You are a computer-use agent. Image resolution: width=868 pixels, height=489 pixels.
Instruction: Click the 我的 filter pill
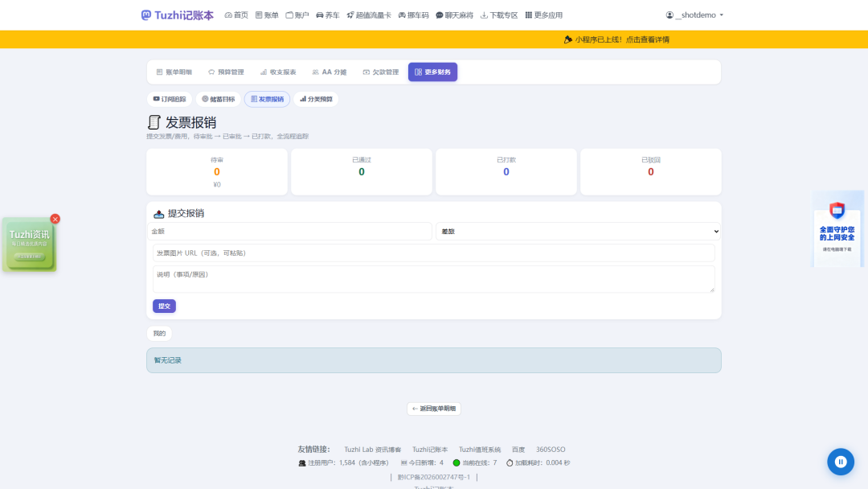pos(159,334)
